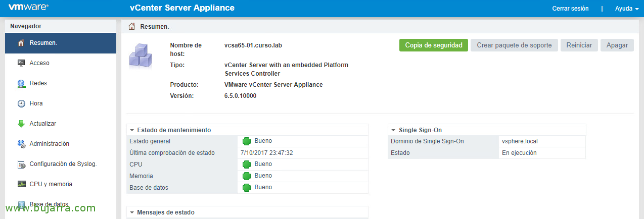Click the Copia de seguridad button

[x=434, y=45]
